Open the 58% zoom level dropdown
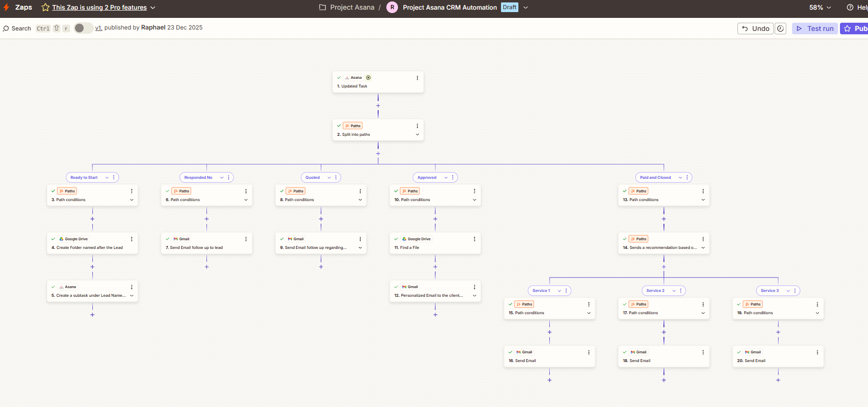Viewport: 868px width, 407px height. 820,7
